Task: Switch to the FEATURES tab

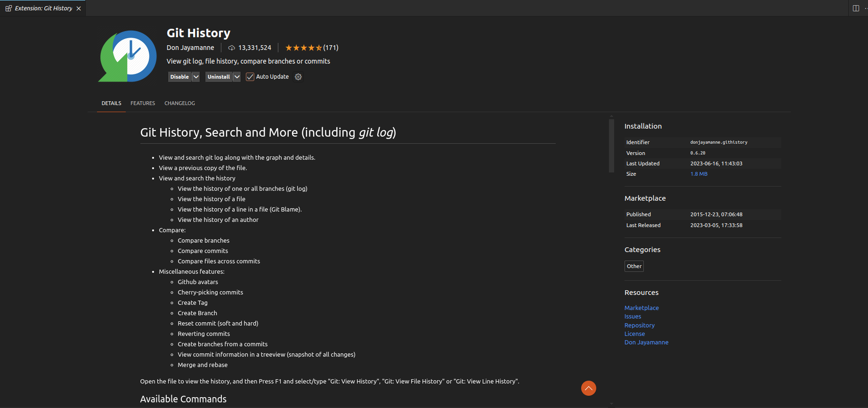Action: pyautogui.click(x=143, y=103)
